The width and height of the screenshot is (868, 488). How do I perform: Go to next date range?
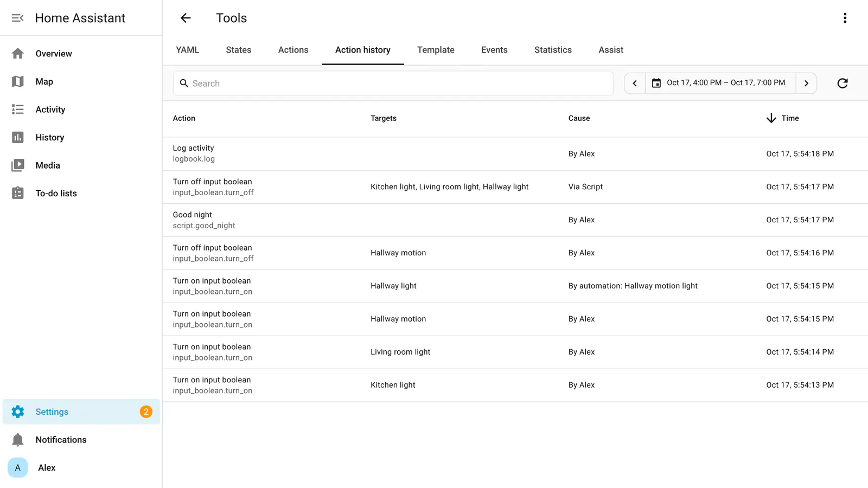[x=806, y=84]
